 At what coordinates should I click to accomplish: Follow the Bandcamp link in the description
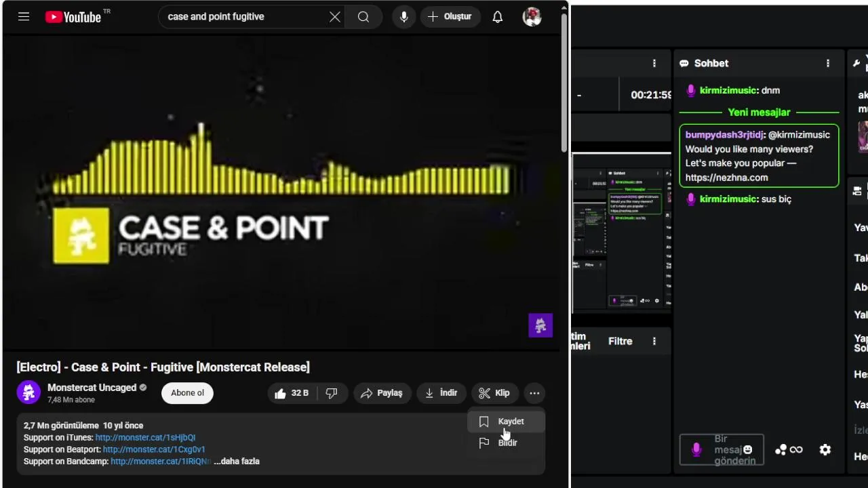pyautogui.click(x=161, y=462)
